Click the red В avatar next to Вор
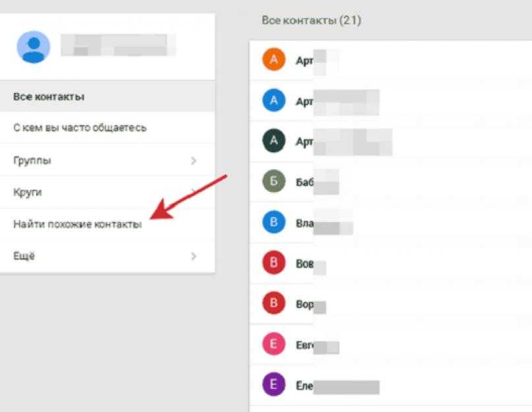Image resolution: width=532 pixels, height=412 pixels. click(x=274, y=303)
